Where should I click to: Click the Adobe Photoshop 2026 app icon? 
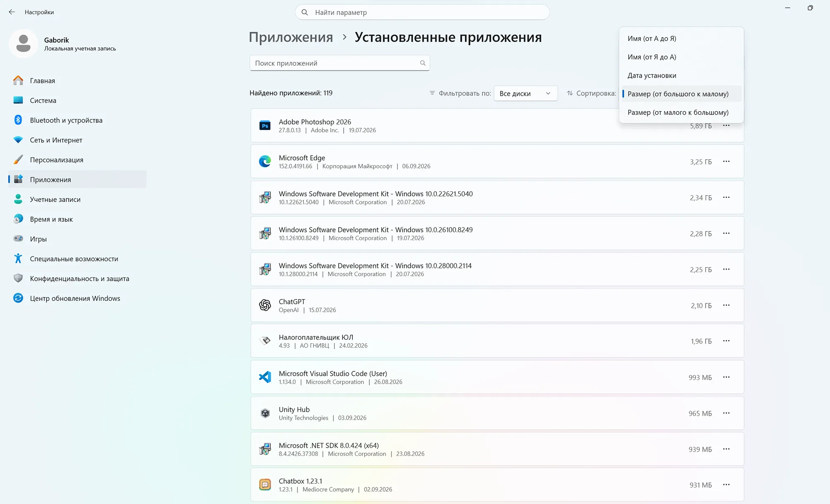(265, 126)
